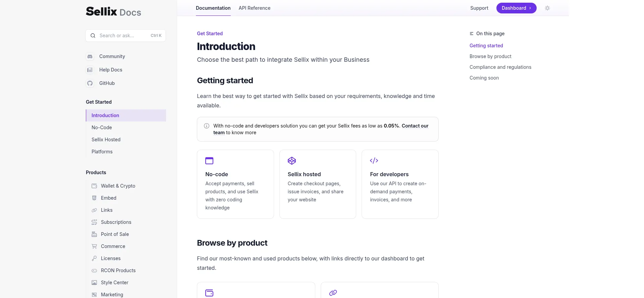Click the Subscriptions icon in Products

point(94,222)
